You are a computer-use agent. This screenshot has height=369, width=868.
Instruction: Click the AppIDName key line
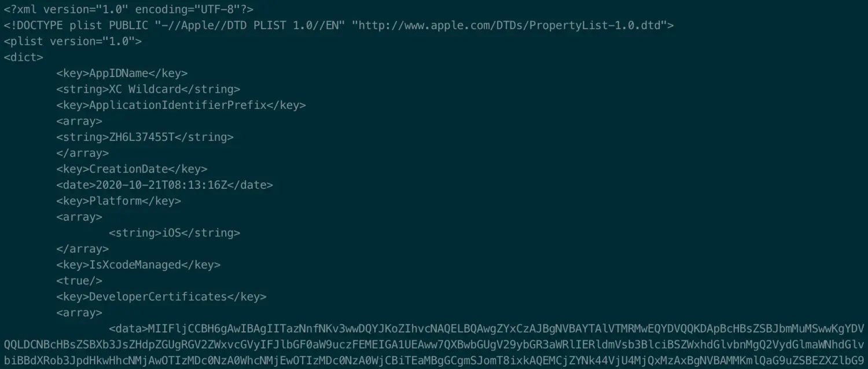click(122, 73)
